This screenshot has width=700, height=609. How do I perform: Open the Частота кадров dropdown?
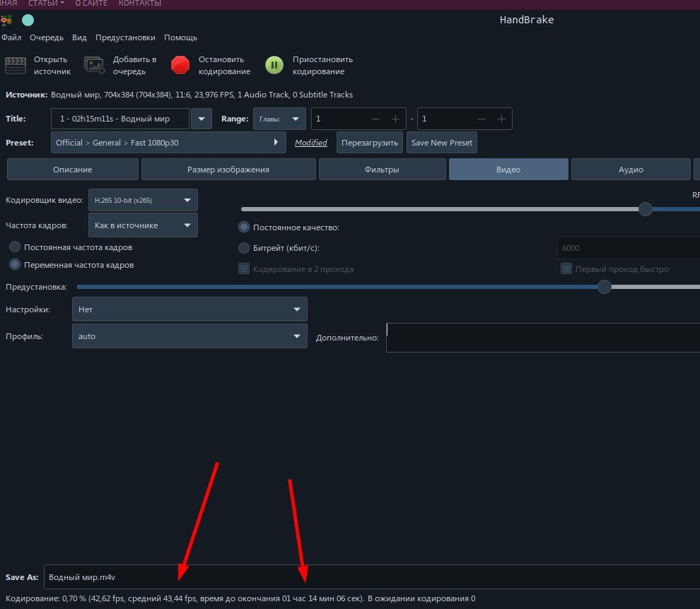143,225
